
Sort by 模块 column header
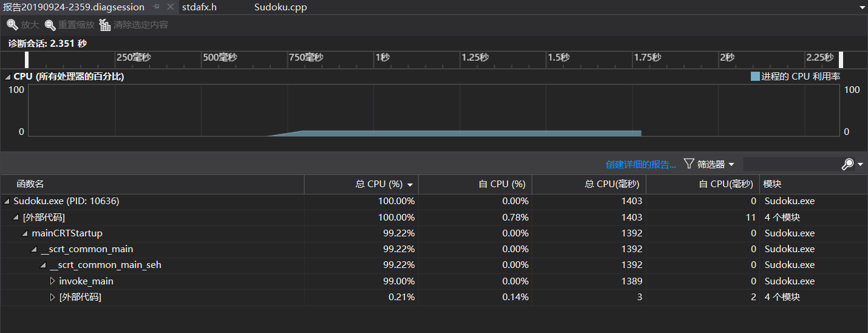813,184
